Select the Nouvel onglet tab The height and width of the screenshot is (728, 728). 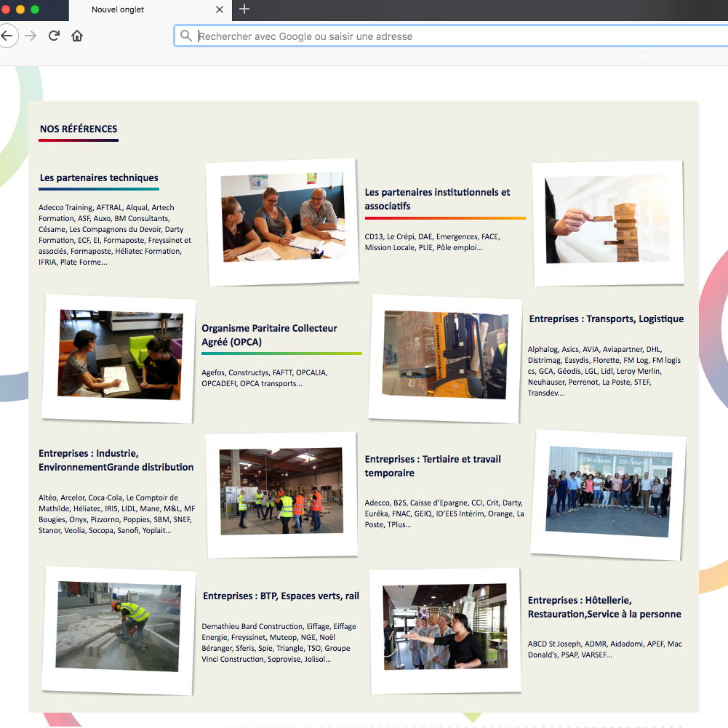151,9
